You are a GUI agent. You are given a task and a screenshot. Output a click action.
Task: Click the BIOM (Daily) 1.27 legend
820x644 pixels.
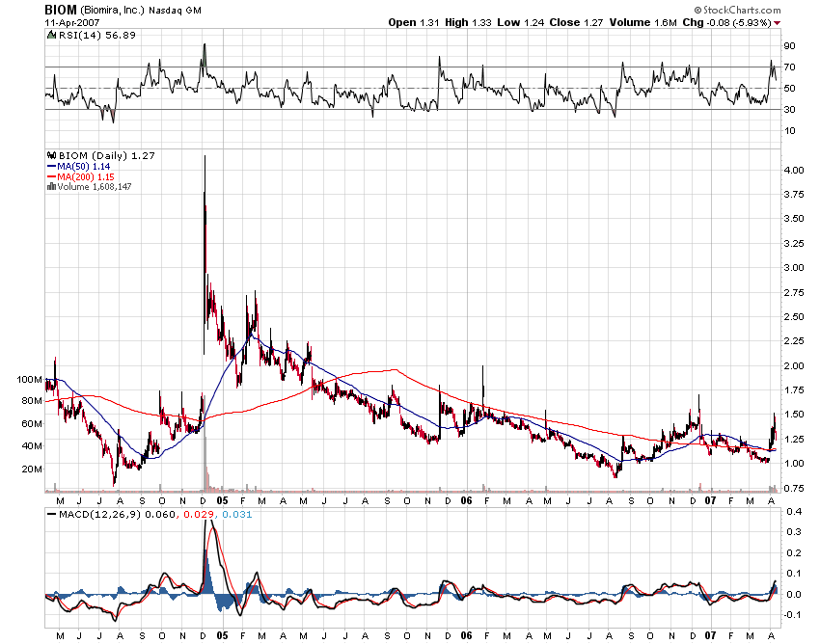[x=107, y=156]
